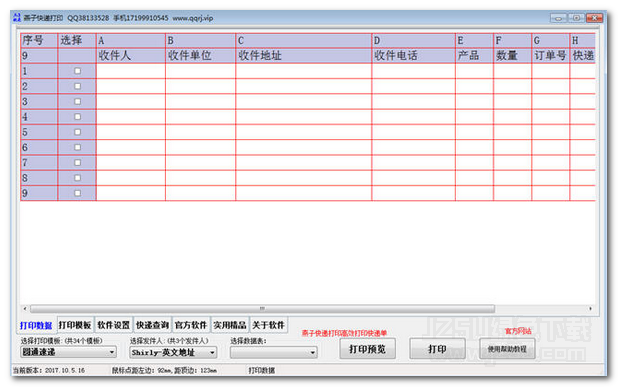
Task: Click the 收件人 cell in row 1
Action: tap(130, 71)
